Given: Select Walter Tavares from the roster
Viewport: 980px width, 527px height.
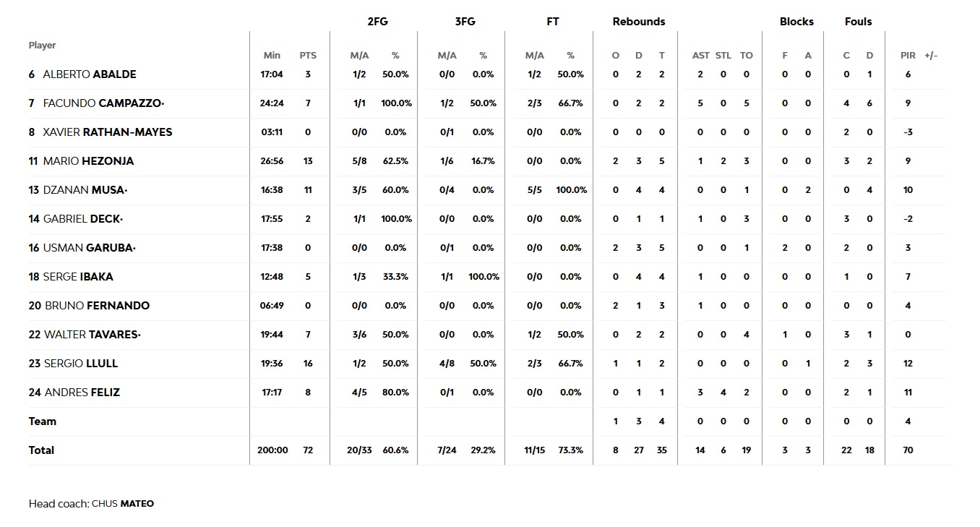Looking at the screenshot, I should pyautogui.click(x=93, y=335).
